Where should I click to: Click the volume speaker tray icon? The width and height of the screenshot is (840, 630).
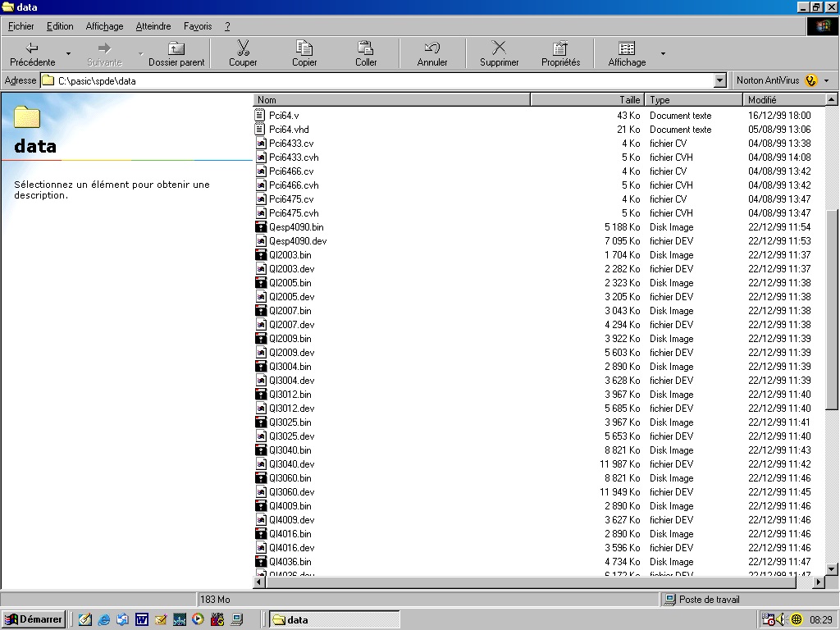coord(782,620)
